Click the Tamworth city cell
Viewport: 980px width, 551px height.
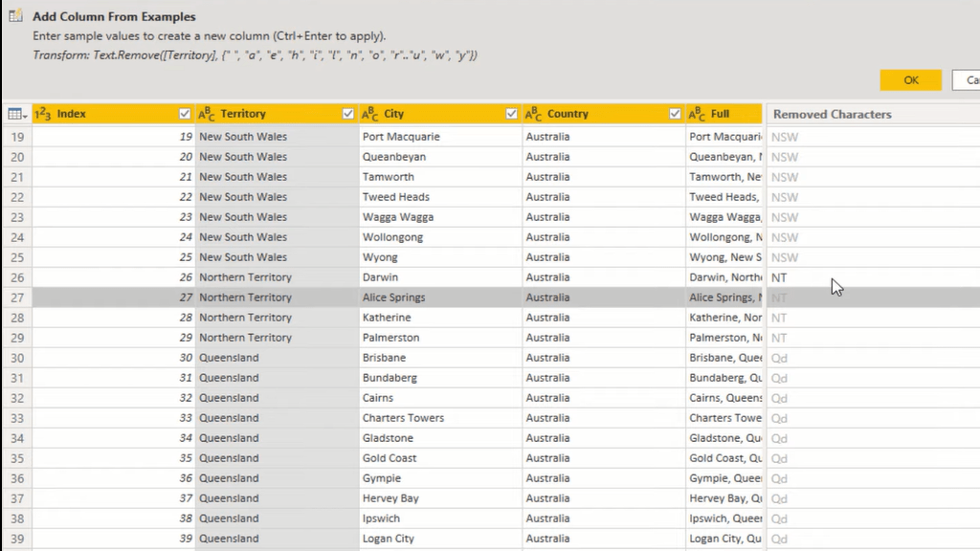click(x=440, y=177)
